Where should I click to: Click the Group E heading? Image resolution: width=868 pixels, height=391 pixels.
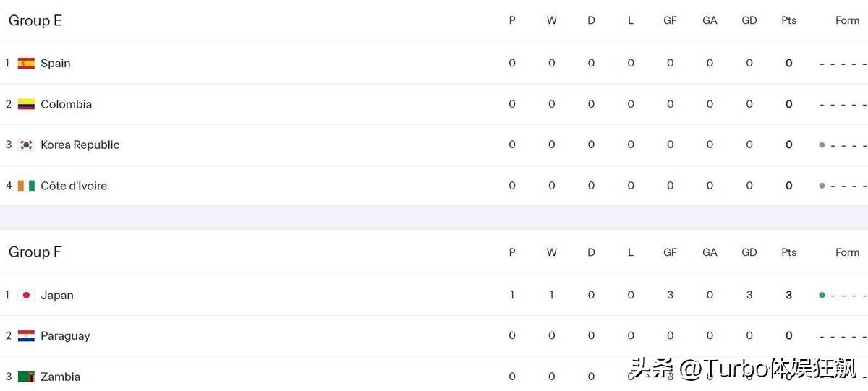click(35, 20)
